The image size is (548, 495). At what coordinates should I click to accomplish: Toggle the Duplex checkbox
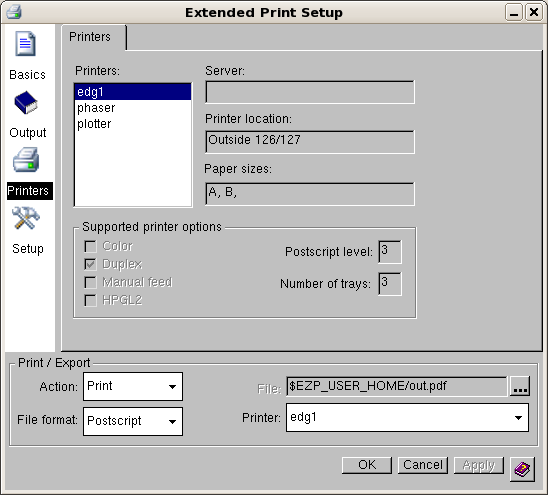click(91, 264)
